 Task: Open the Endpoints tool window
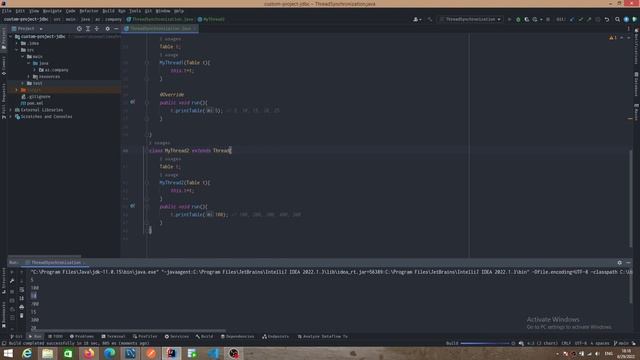(x=276, y=336)
